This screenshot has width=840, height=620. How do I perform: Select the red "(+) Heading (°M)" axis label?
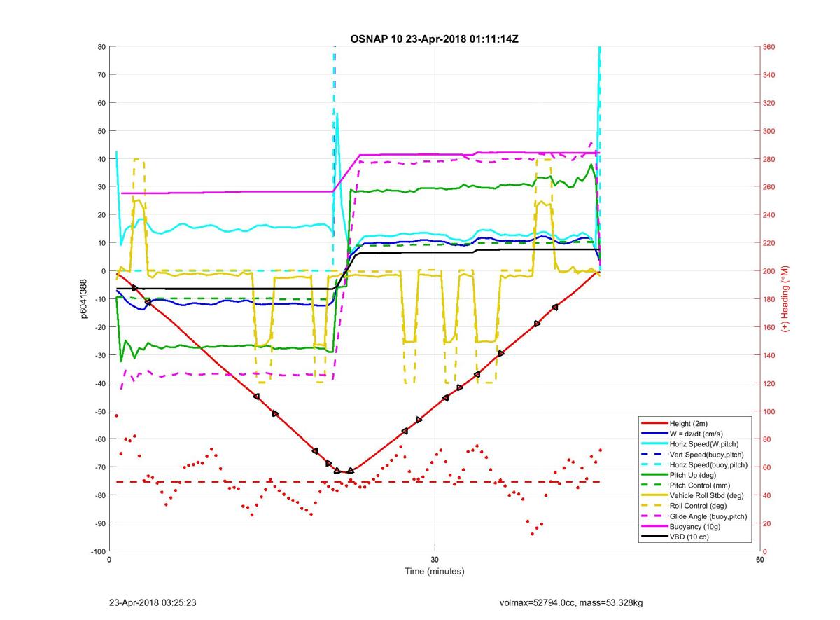pos(785,298)
